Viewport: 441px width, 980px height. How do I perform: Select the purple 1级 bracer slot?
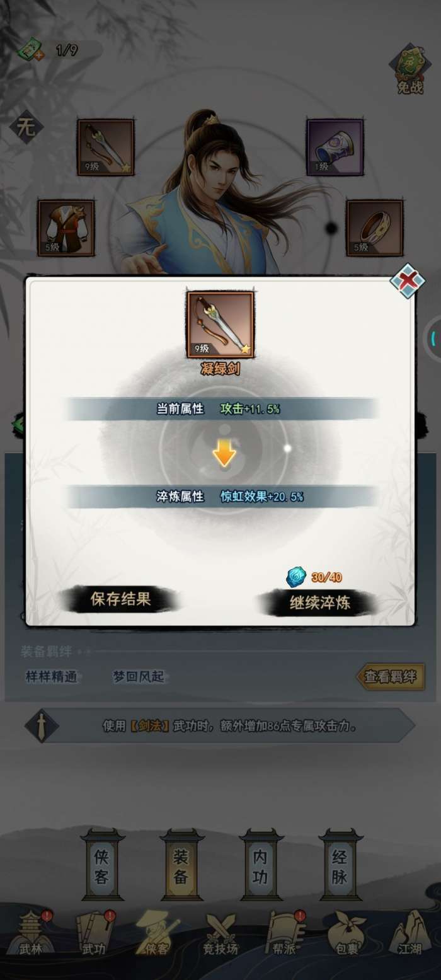[335, 147]
